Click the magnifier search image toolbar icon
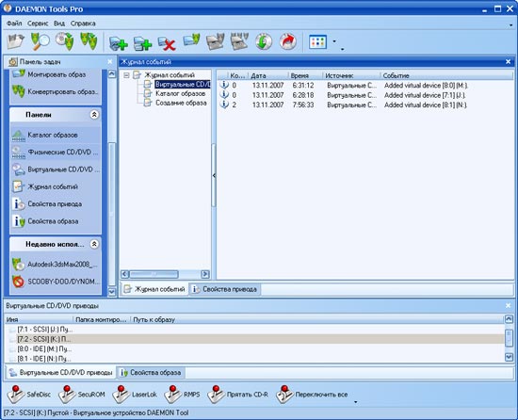This screenshot has width=518, height=420. click(40, 41)
